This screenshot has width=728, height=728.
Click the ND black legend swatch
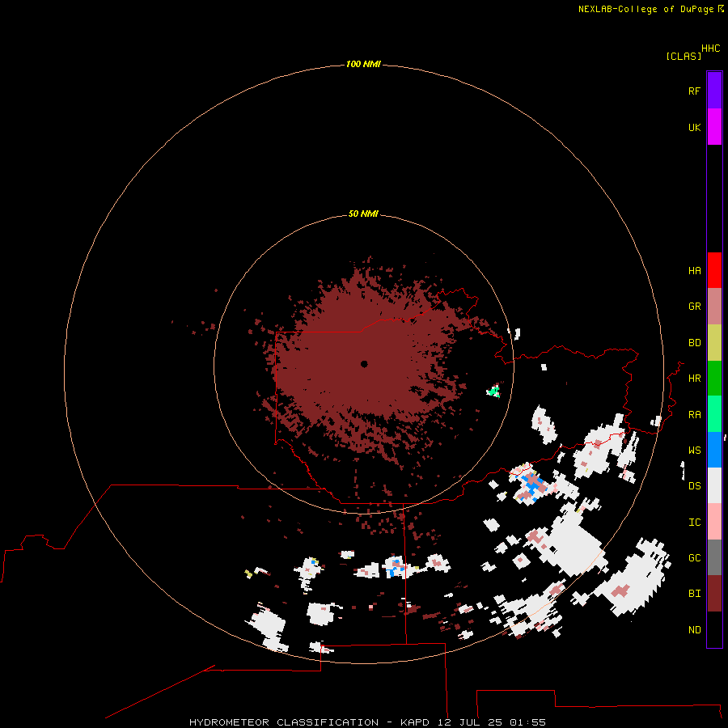point(714,629)
